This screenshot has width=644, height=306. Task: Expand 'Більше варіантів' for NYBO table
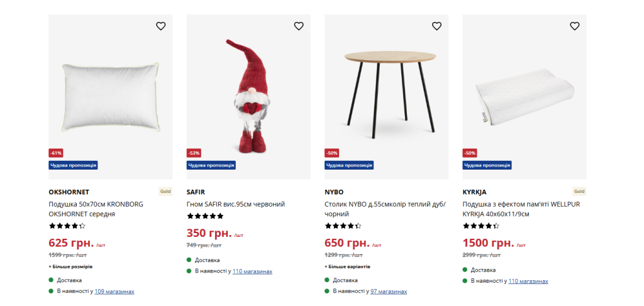(347, 266)
